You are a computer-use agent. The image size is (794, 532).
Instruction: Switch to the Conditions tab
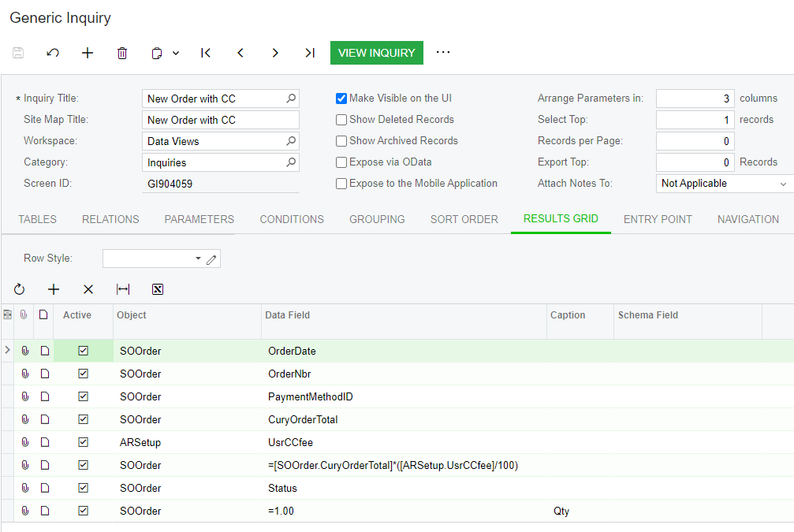pos(292,219)
